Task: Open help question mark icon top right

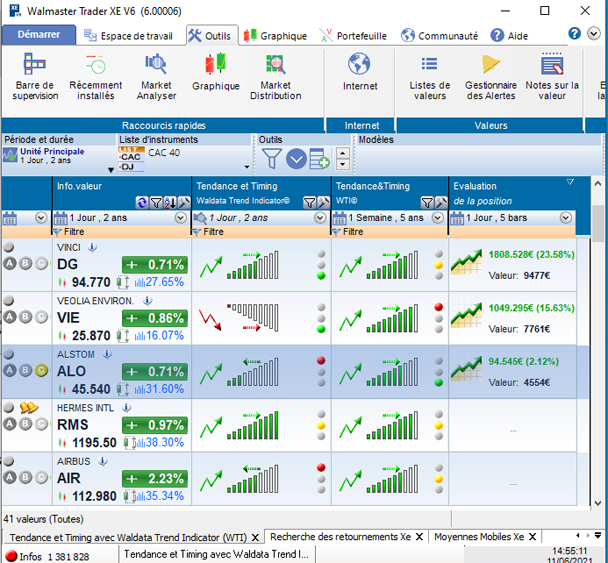Action: [574, 33]
